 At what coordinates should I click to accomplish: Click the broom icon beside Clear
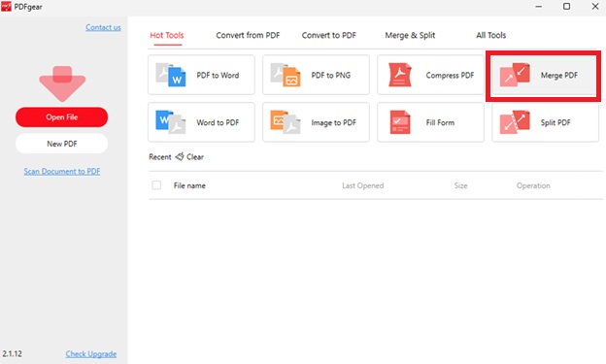pyautogui.click(x=180, y=156)
